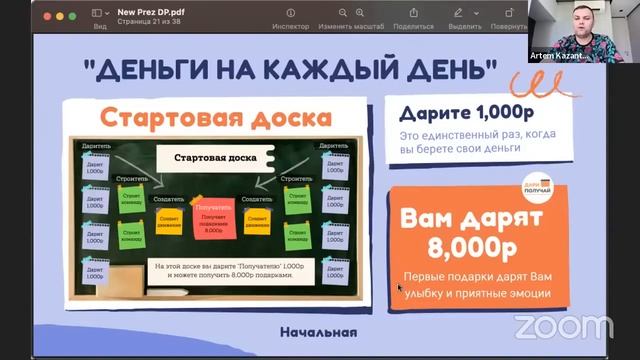Click 'Первые подарки дарят Вам' text
The width and height of the screenshot is (640, 360).
pos(478,277)
